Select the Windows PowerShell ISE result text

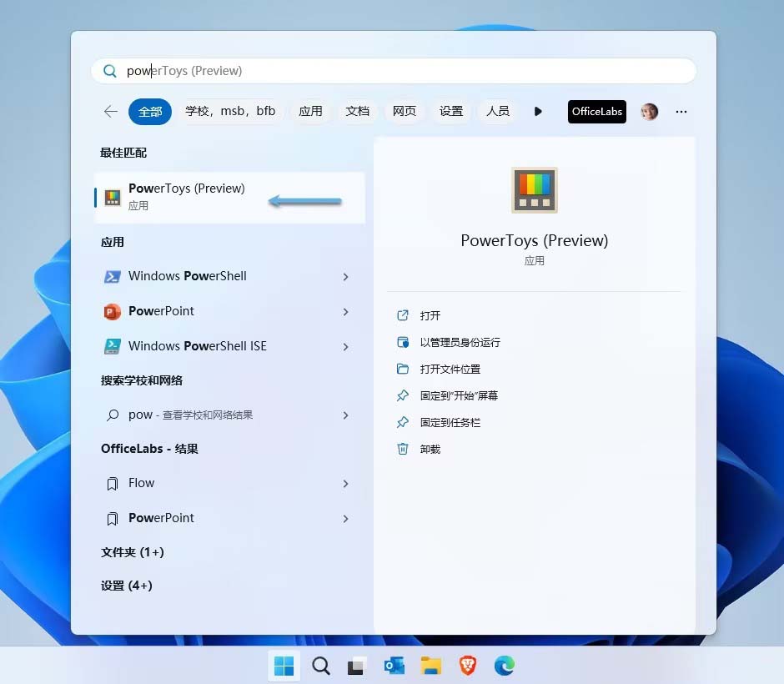coord(198,346)
